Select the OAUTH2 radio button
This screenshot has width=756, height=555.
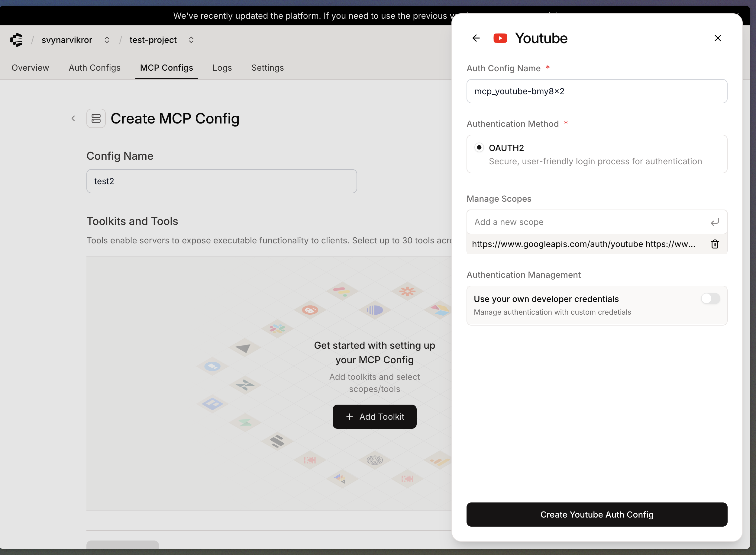point(479,147)
